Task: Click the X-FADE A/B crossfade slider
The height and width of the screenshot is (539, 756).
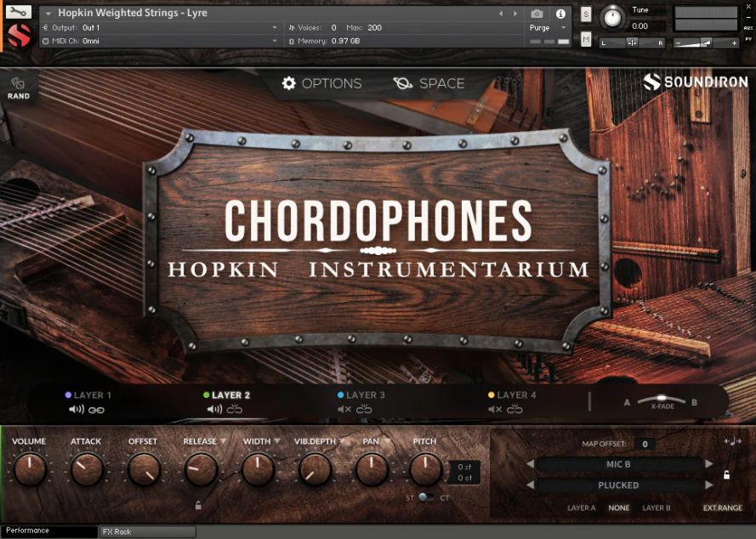Action: (661, 401)
